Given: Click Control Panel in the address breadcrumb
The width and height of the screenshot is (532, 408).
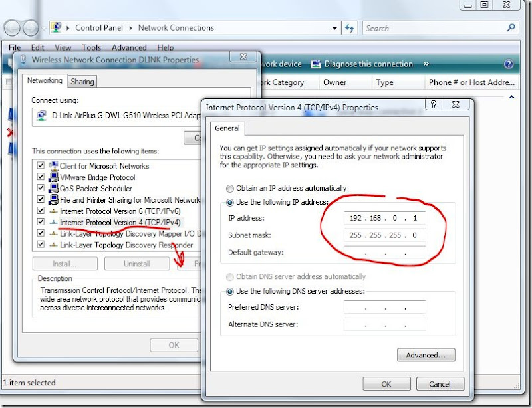Looking at the screenshot, I should click(x=98, y=28).
